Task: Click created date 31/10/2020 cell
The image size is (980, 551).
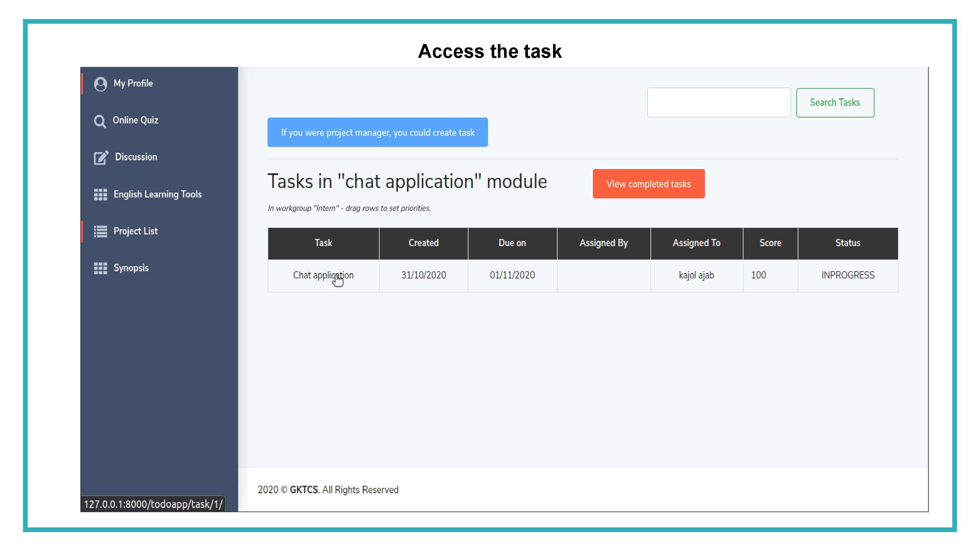Action: 423,276
